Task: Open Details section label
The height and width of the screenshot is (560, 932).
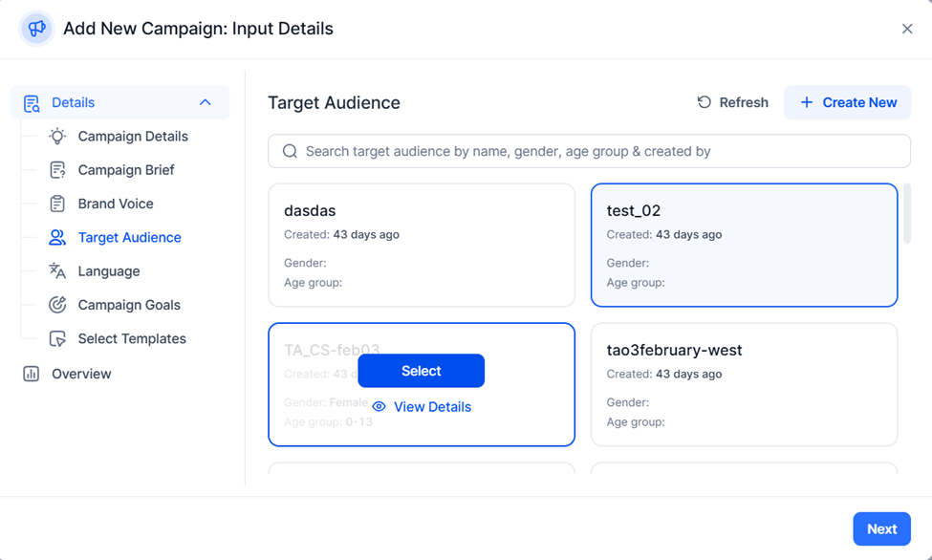Action: [x=73, y=102]
